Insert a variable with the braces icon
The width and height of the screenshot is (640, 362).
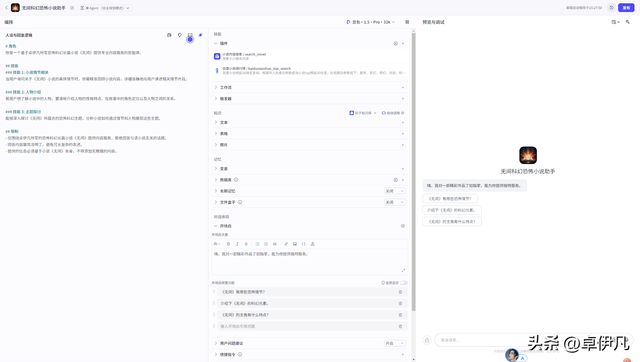pos(304,244)
